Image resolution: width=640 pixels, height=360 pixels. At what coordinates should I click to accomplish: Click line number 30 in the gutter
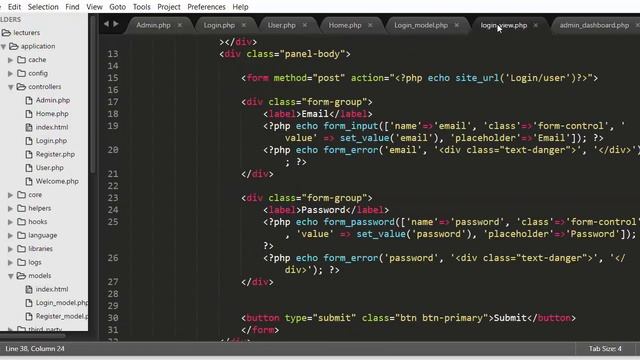pyautogui.click(x=113, y=318)
